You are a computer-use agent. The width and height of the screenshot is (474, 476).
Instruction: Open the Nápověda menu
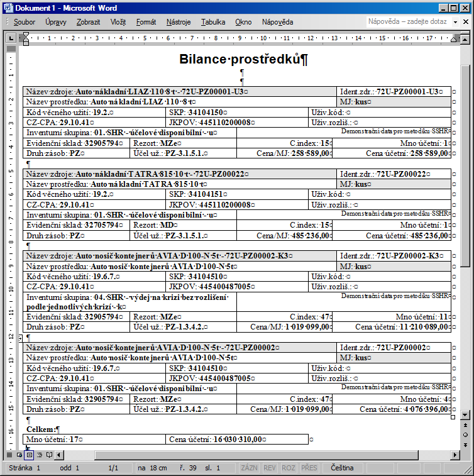coord(277,22)
